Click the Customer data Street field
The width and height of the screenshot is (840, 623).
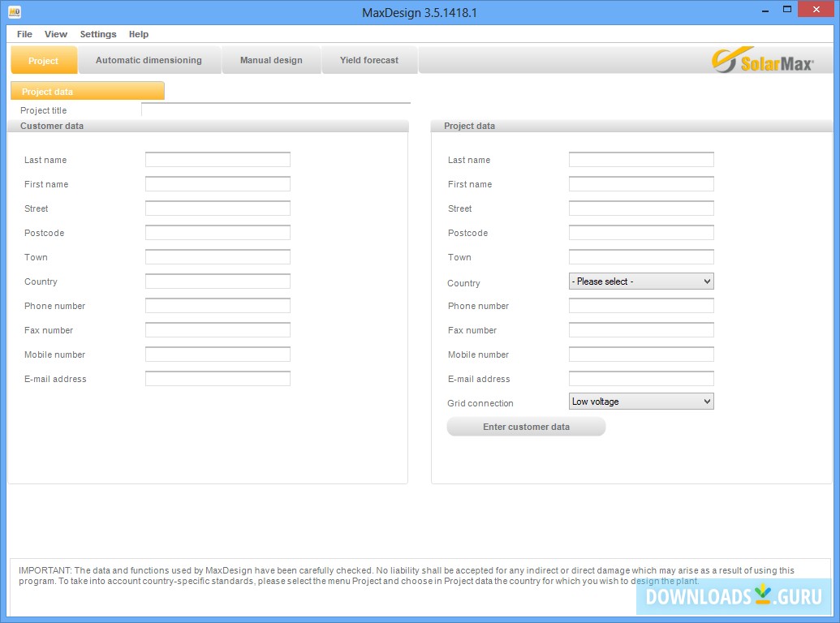click(218, 208)
